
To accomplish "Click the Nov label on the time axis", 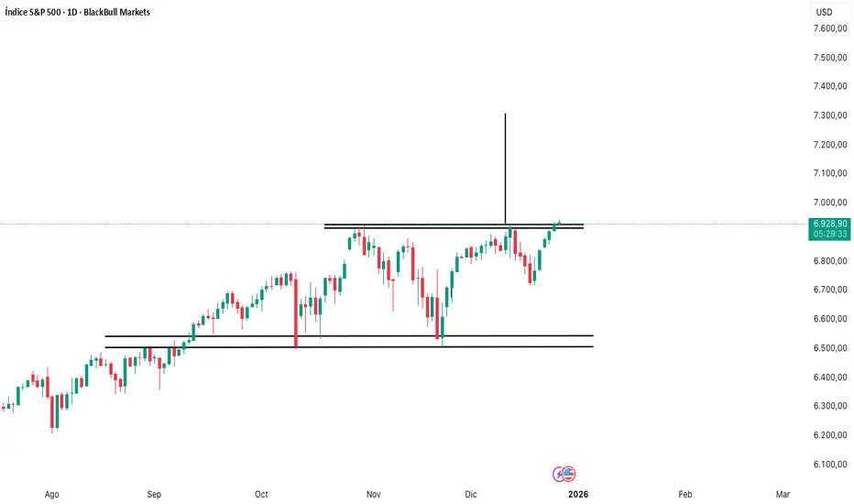I will pos(373,494).
